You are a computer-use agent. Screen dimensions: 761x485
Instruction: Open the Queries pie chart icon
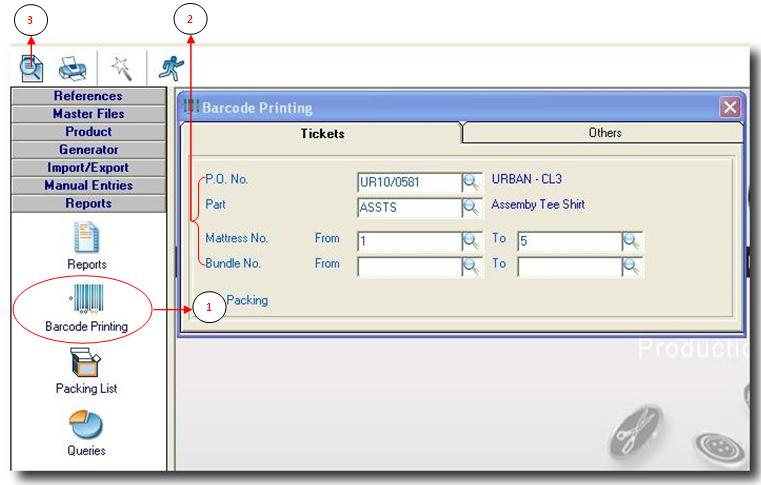coord(88,430)
